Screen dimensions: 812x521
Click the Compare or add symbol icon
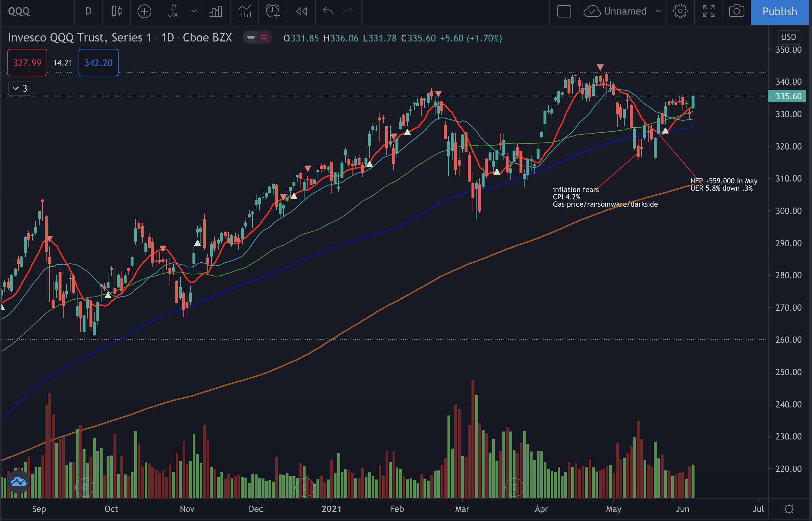pyautogui.click(x=144, y=11)
